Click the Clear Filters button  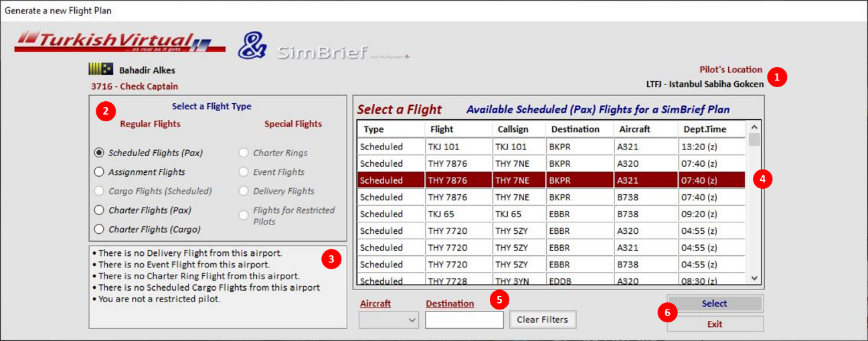(x=543, y=320)
